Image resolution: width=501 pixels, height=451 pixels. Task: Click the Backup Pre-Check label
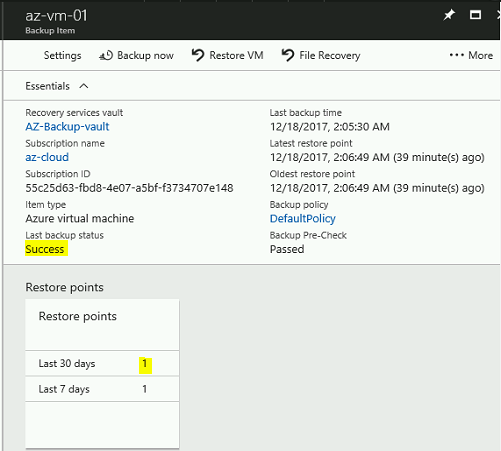pyautogui.click(x=308, y=235)
